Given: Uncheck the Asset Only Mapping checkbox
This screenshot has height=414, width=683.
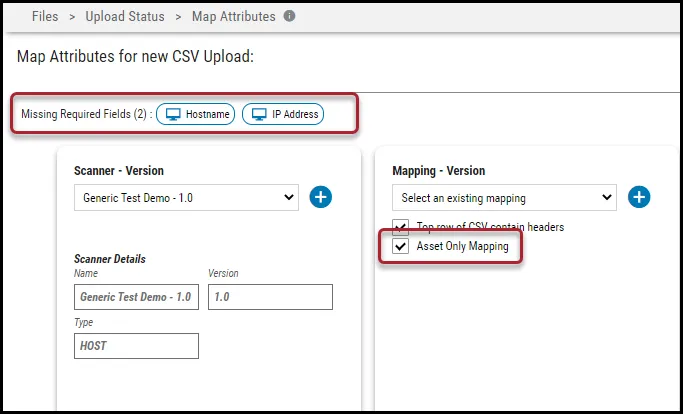Looking at the screenshot, I should pos(400,246).
